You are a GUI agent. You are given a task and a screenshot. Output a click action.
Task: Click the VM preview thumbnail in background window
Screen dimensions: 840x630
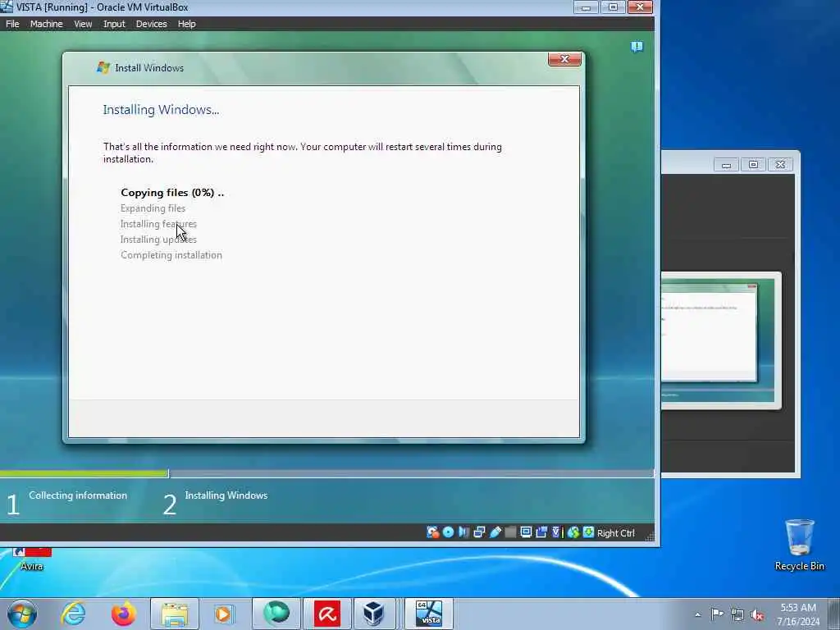(718, 340)
